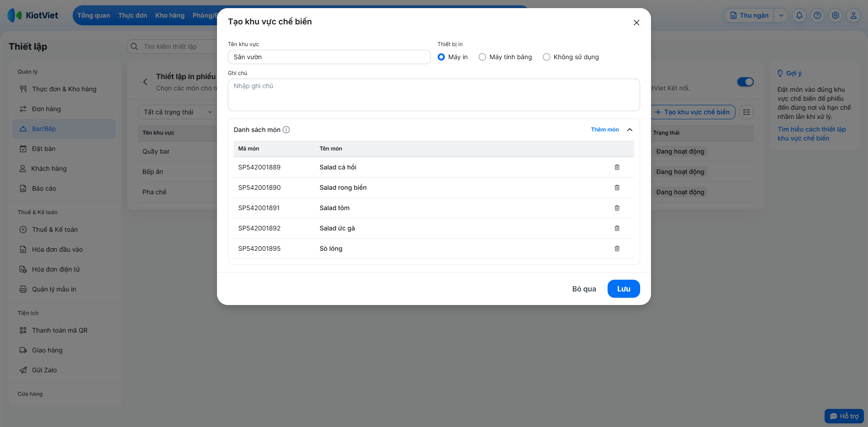
Task: Open Quản lý mẫu in
Action: point(64,289)
